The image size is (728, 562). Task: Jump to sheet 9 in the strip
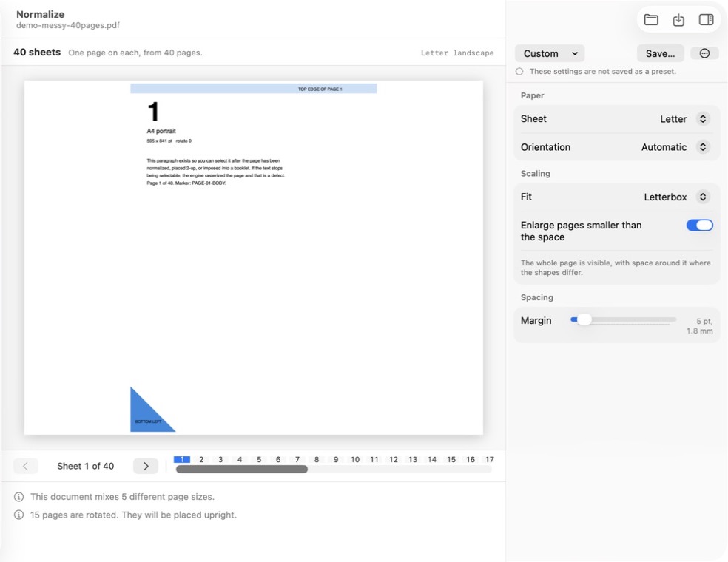[x=336, y=459]
